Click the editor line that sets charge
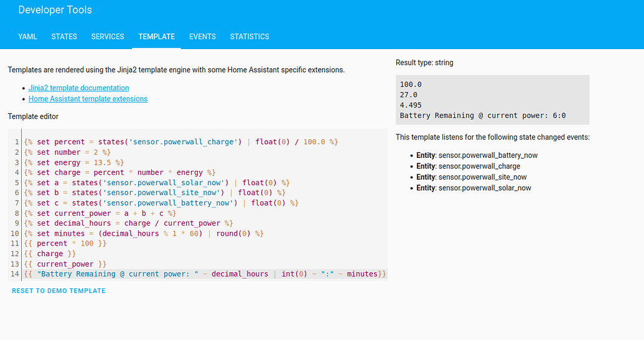 [119, 173]
